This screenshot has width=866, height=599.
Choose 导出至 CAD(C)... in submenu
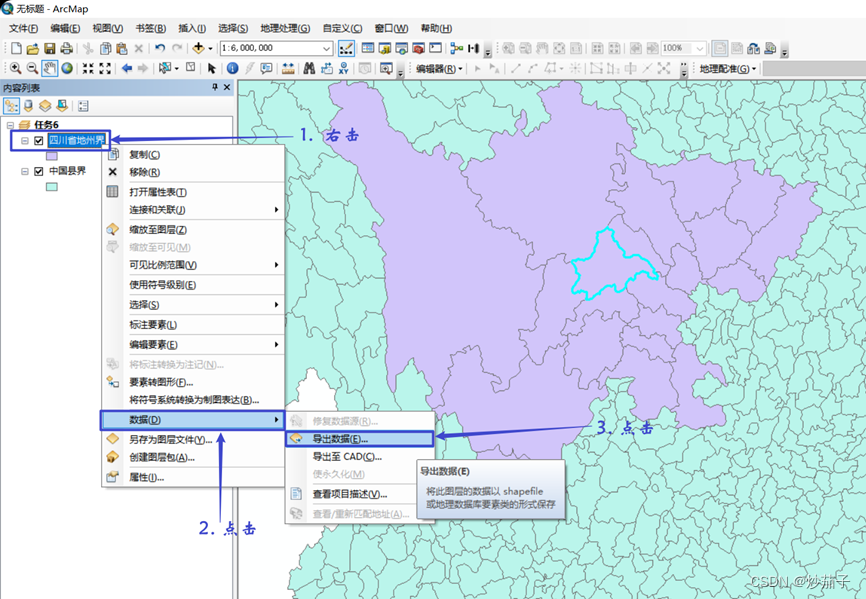pos(360,457)
